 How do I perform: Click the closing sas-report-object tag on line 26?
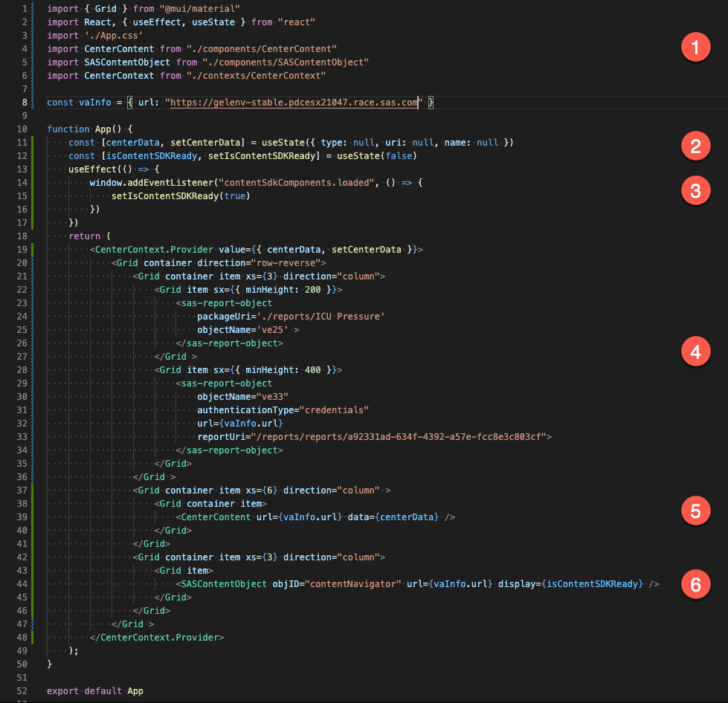tap(229, 343)
